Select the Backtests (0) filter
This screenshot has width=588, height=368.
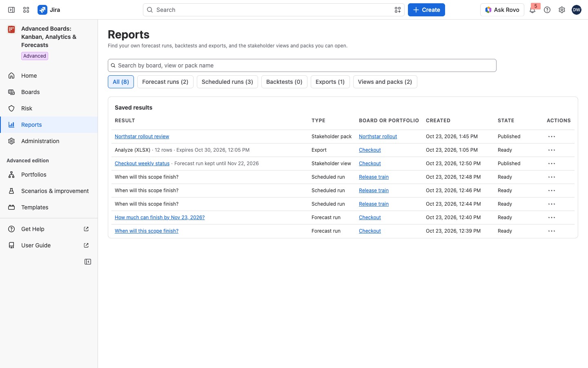coord(284,82)
